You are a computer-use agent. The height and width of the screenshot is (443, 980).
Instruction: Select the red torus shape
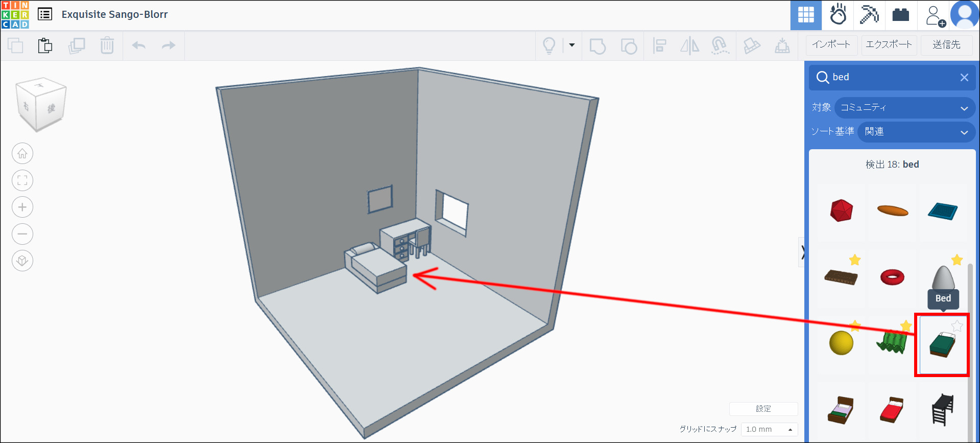pos(892,277)
